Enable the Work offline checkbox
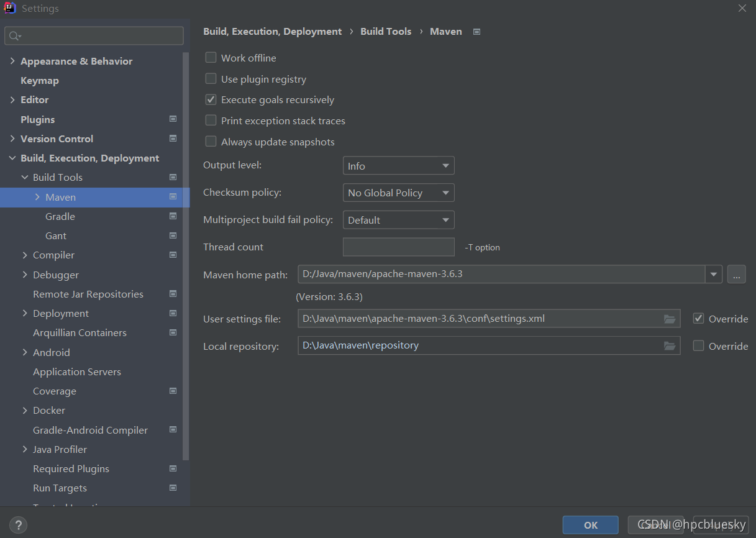Screen dimensions: 756x538 click(211, 58)
